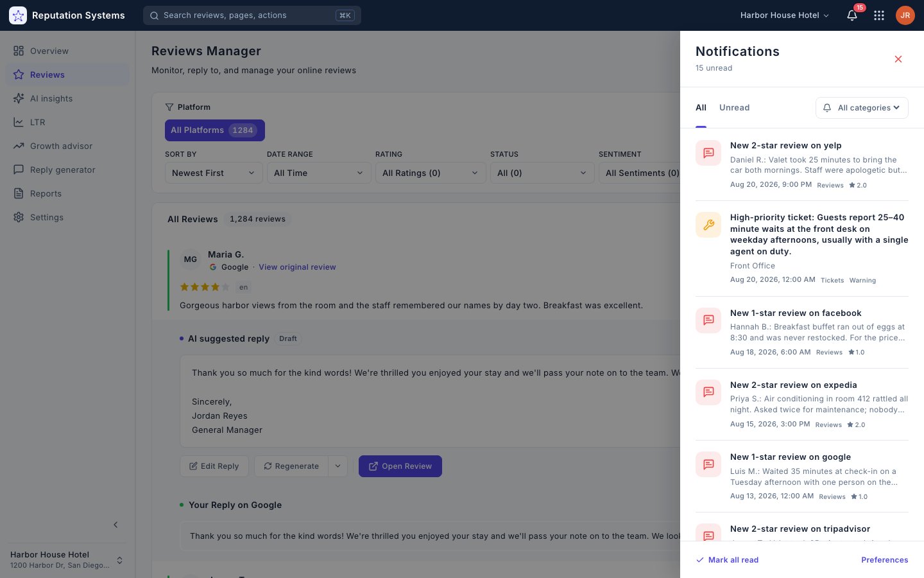Open the All Sentiments (0) dropdown
Image resolution: width=924 pixels, height=578 pixels.
(x=639, y=173)
